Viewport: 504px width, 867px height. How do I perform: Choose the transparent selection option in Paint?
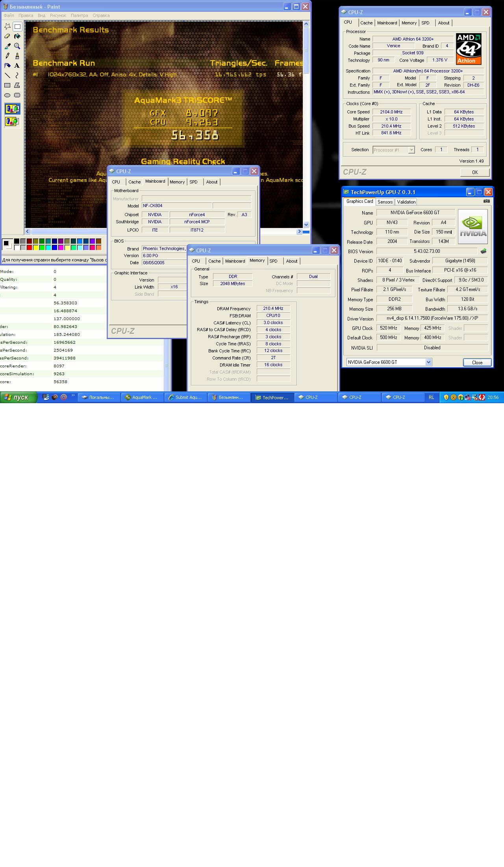coord(13,121)
